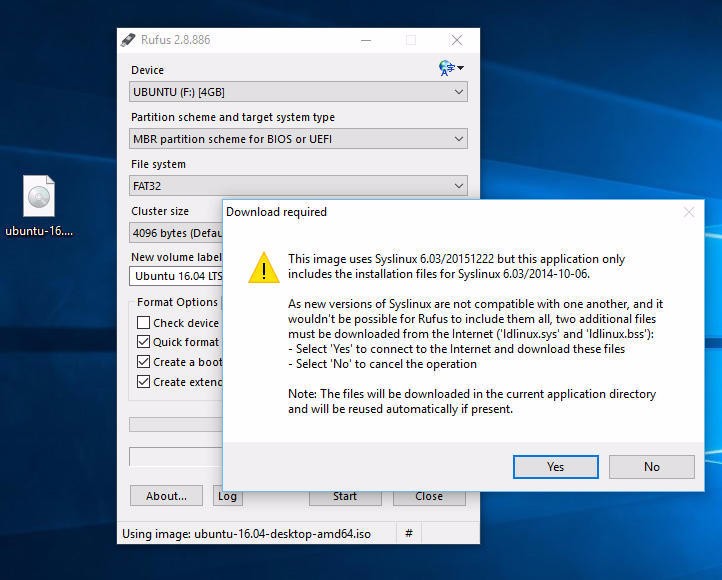The height and width of the screenshot is (580, 722).
Task: Open the Cluster size 4096 bytes dropdown
Action: [176, 233]
